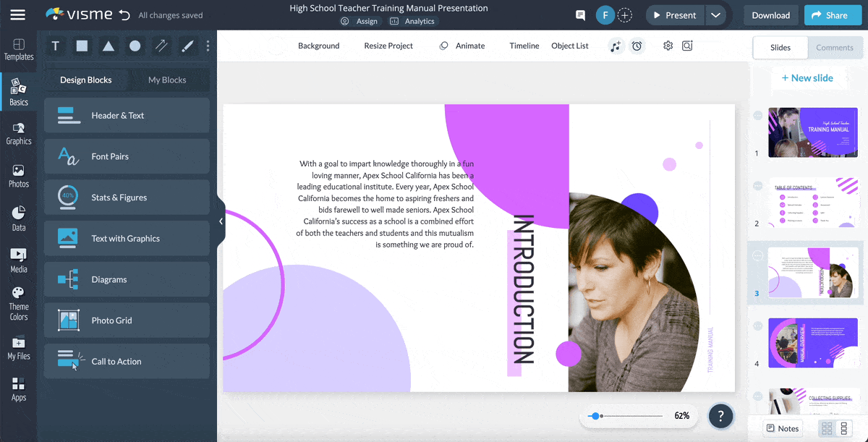The image size is (868, 442).
Task: Open the extra shapes three-dot menu
Action: click(208, 46)
